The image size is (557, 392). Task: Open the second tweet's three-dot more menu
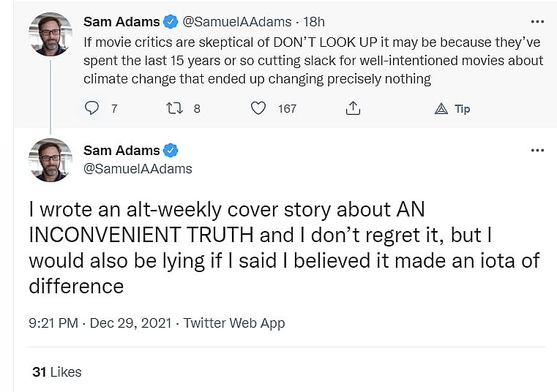pos(537,151)
